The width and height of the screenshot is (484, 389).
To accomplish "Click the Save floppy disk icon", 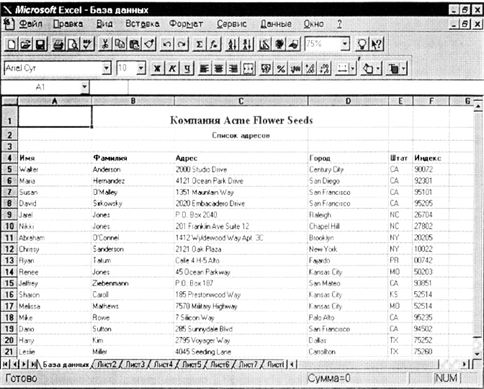I will [x=41, y=44].
